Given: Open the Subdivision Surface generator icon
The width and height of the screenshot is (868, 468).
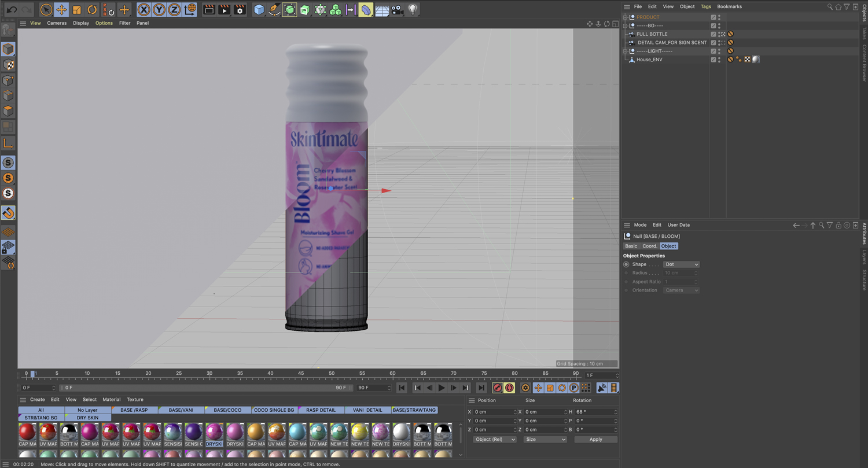Looking at the screenshot, I should point(290,10).
